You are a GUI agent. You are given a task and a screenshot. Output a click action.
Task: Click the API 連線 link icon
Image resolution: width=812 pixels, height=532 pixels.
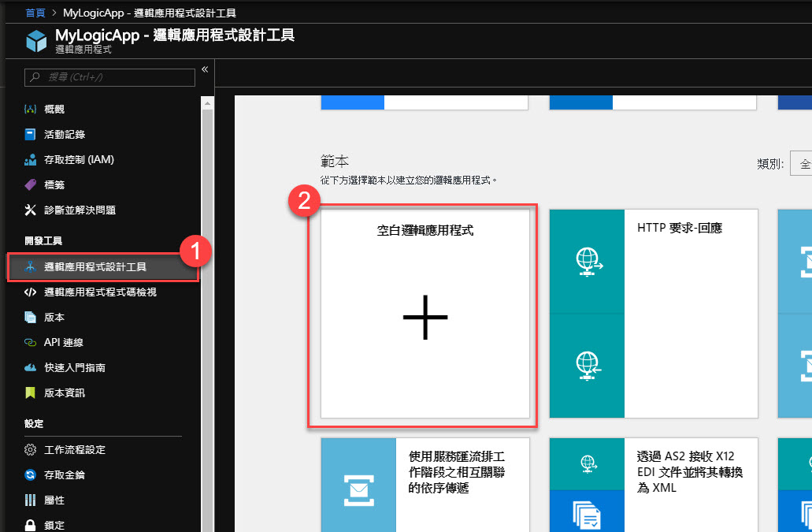[x=30, y=342]
